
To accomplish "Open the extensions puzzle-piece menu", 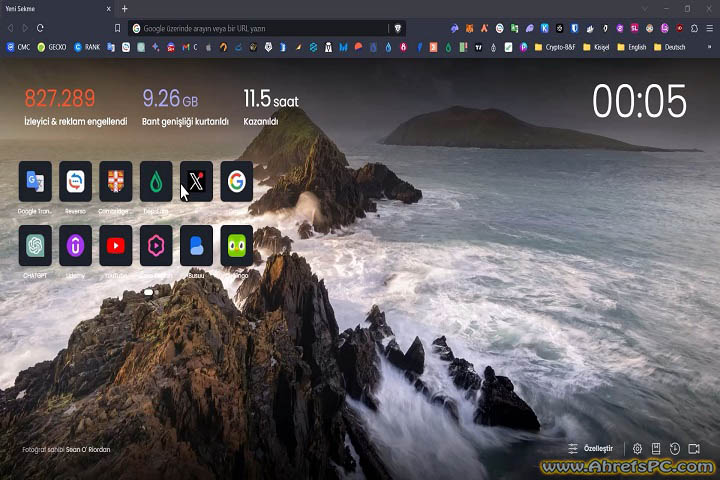I will coord(694,28).
